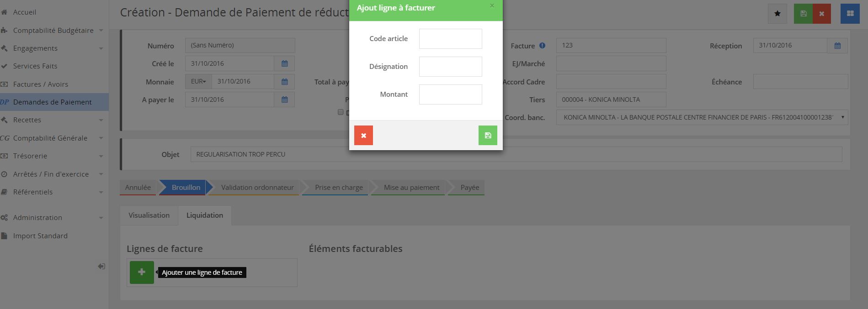The height and width of the screenshot is (309, 868).
Task: Add an invoice line with green plus button
Action: (142, 272)
